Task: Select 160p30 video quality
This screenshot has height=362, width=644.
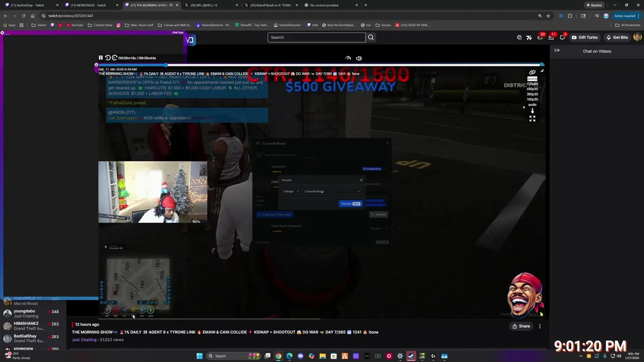Action: tap(532, 100)
